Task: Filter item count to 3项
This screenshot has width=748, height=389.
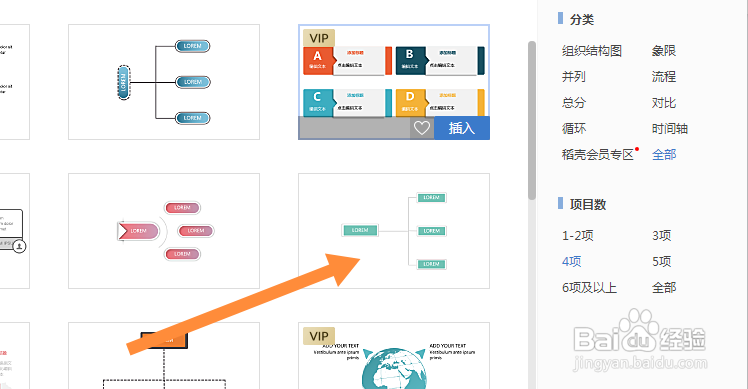Action: pyautogui.click(x=661, y=235)
